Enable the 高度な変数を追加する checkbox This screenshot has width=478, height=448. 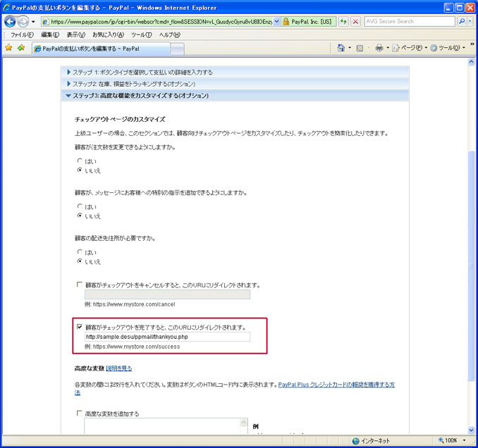tap(79, 413)
